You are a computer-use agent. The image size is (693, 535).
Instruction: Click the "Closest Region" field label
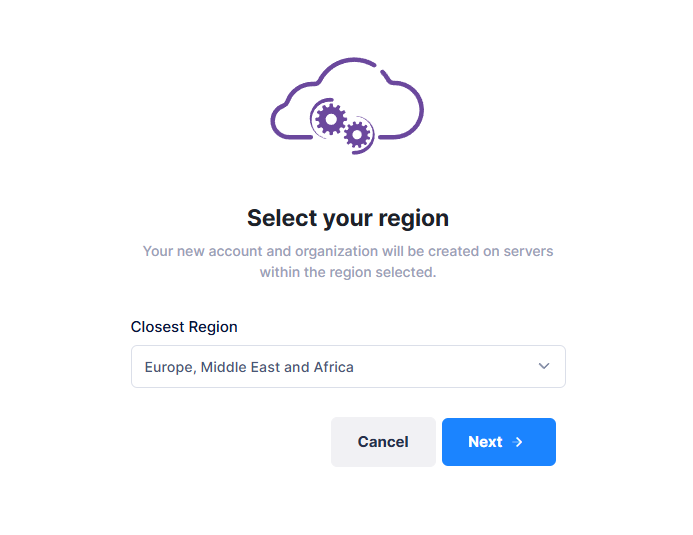pos(184,327)
